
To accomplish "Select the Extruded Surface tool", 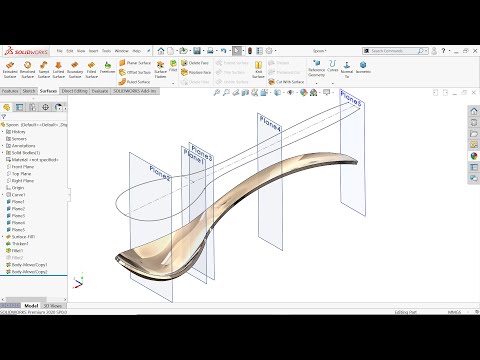I will coord(10,70).
